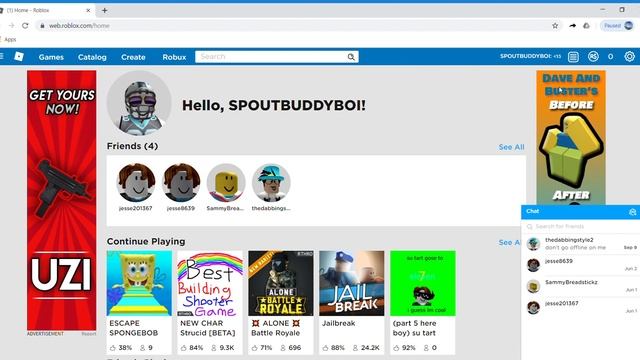Click the Paused profile button in Chrome
Image resolution: width=640 pixels, height=360 pixels.
(618, 25)
